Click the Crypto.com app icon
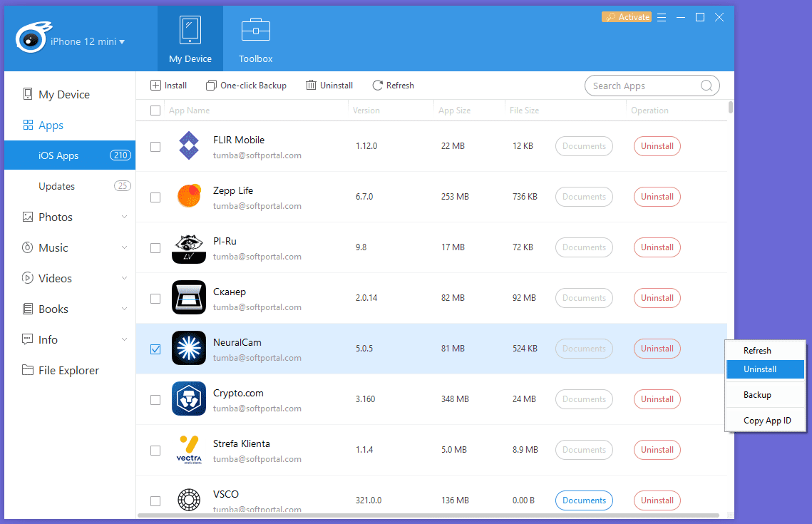The image size is (812, 524). (189, 399)
